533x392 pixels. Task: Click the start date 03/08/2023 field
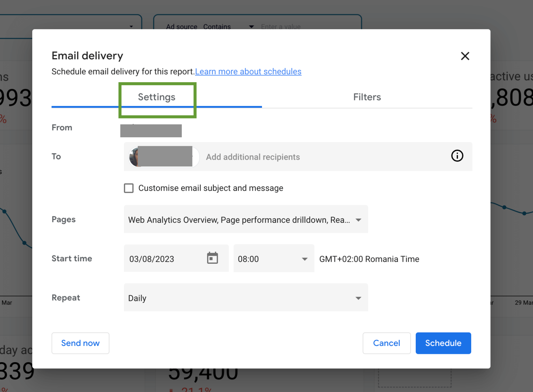(x=176, y=259)
